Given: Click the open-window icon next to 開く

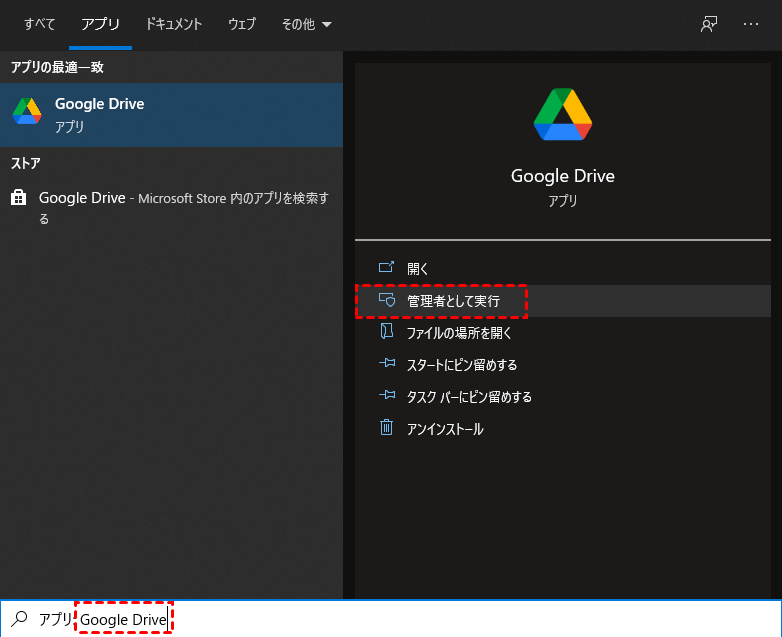Looking at the screenshot, I should (386, 267).
